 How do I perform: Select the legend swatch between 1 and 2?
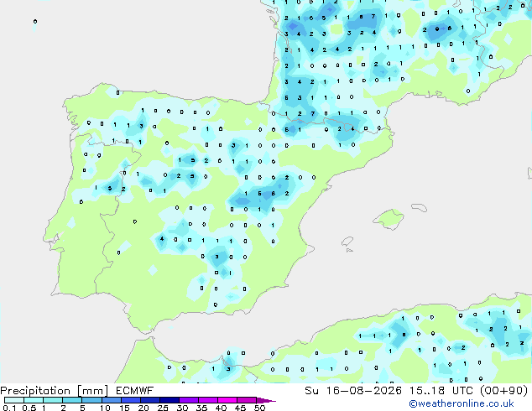click(53, 400)
